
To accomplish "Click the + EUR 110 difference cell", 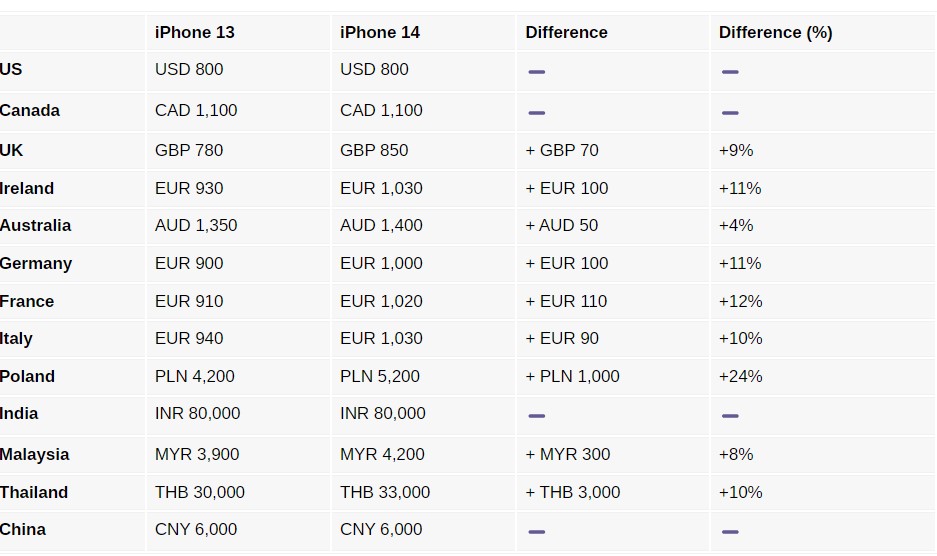I will (x=566, y=301).
